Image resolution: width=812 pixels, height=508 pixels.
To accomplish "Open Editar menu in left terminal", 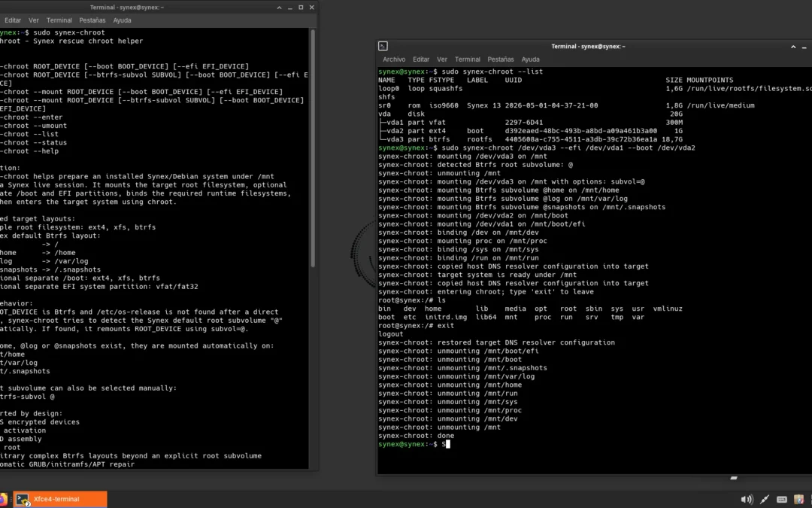I will point(13,20).
